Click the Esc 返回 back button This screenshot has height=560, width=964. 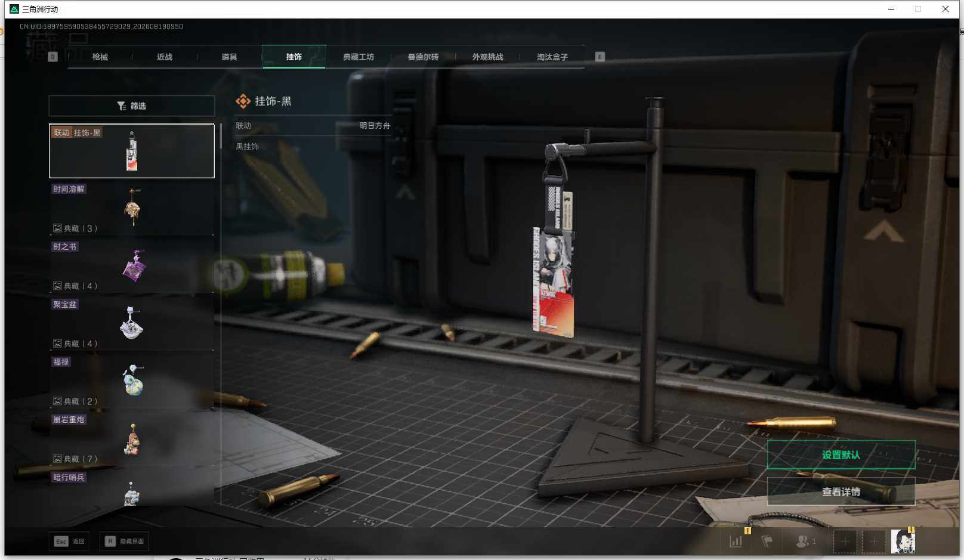[70, 542]
